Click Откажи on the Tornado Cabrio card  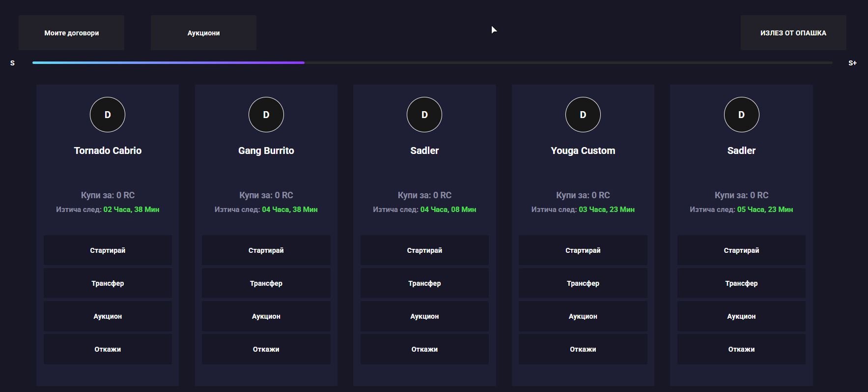[108, 349]
